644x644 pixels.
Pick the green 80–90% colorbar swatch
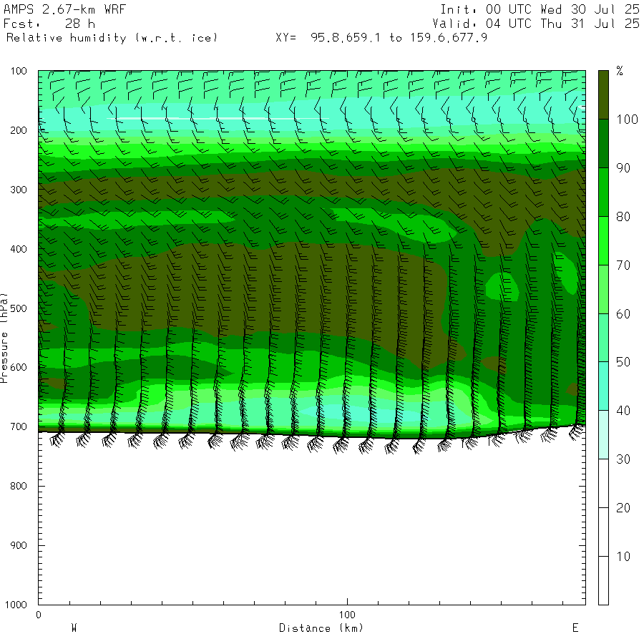pos(603,192)
